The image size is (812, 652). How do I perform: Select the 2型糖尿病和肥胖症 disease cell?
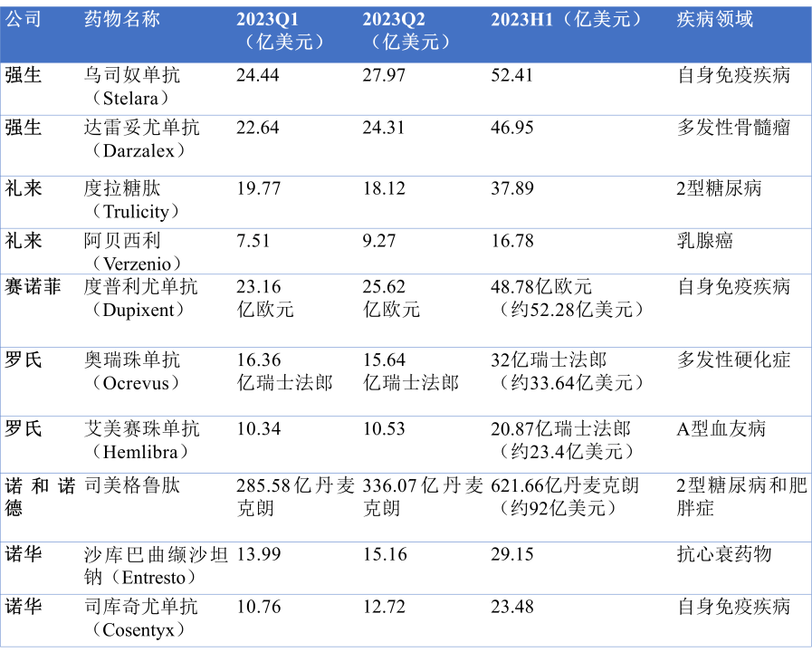coord(742,497)
